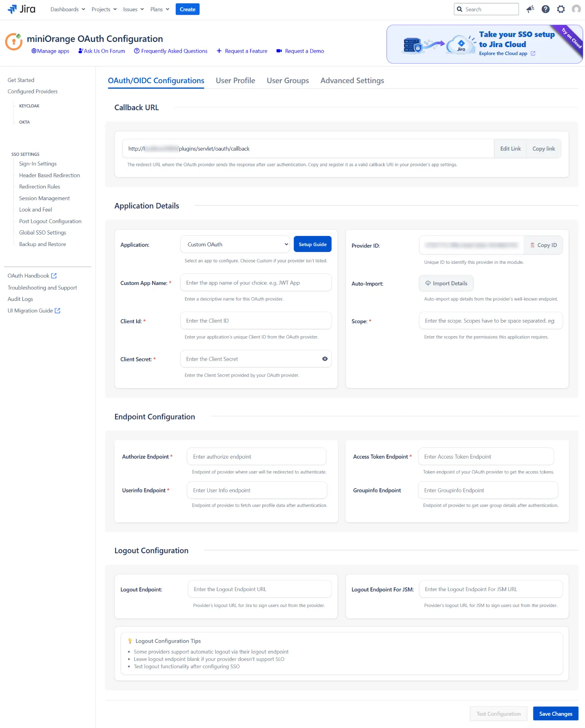This screenshot has width=585, height=728.
Task: Click search magnifier icon
Action: [460, 9]
